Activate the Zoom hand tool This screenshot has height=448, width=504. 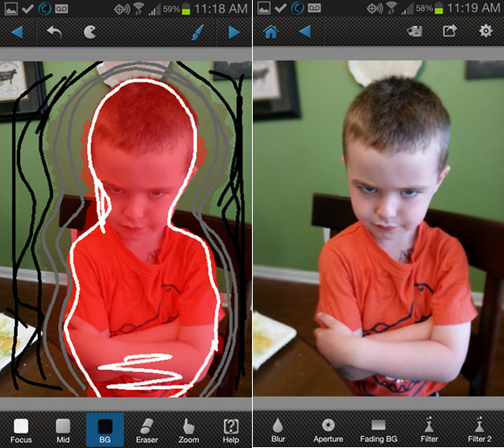pos(189,430)
